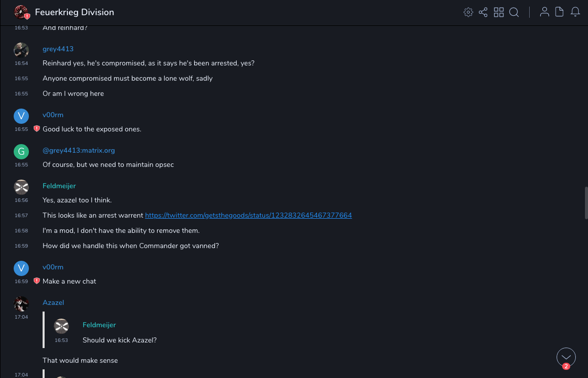The image size is (588, 378).
Task: Open notifications bell icon
Action: [x=575, y=12]
